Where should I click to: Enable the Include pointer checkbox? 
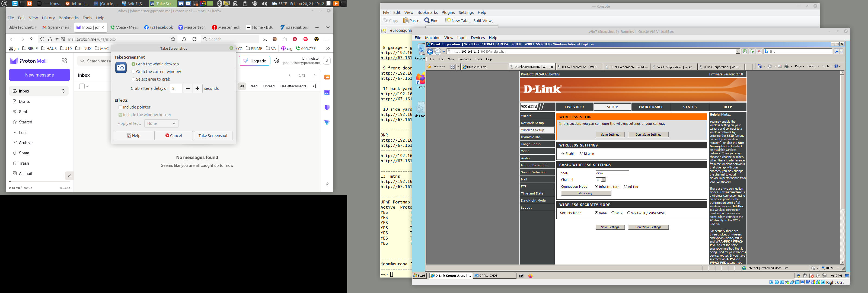tap(120, 107)
